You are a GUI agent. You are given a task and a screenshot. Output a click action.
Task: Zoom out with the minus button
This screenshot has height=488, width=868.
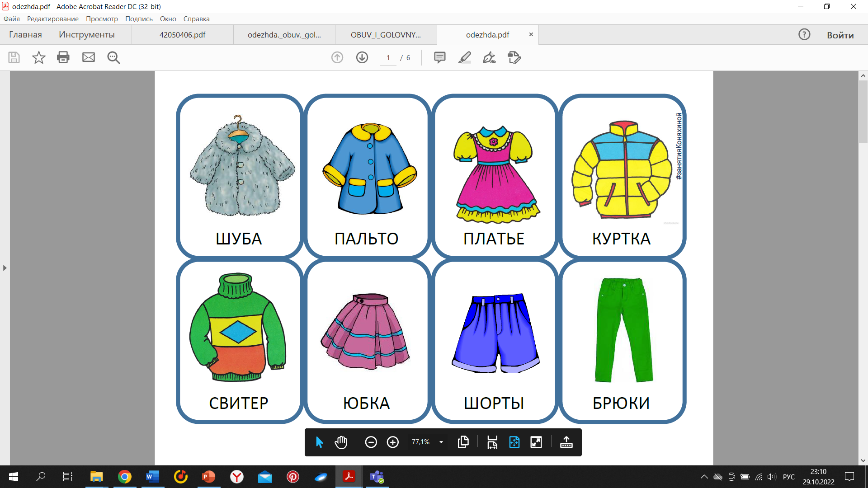pyautogui.click(x=371, y=442)
